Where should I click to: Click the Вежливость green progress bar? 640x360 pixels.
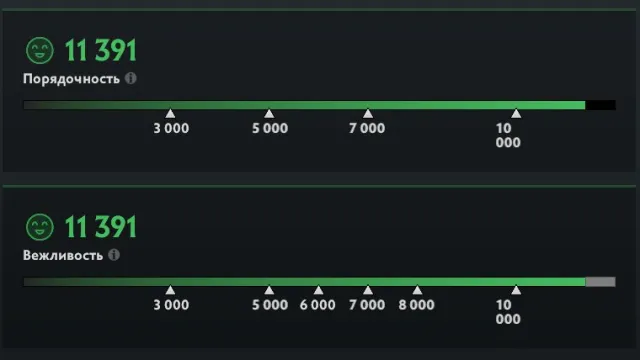[304, 282]
